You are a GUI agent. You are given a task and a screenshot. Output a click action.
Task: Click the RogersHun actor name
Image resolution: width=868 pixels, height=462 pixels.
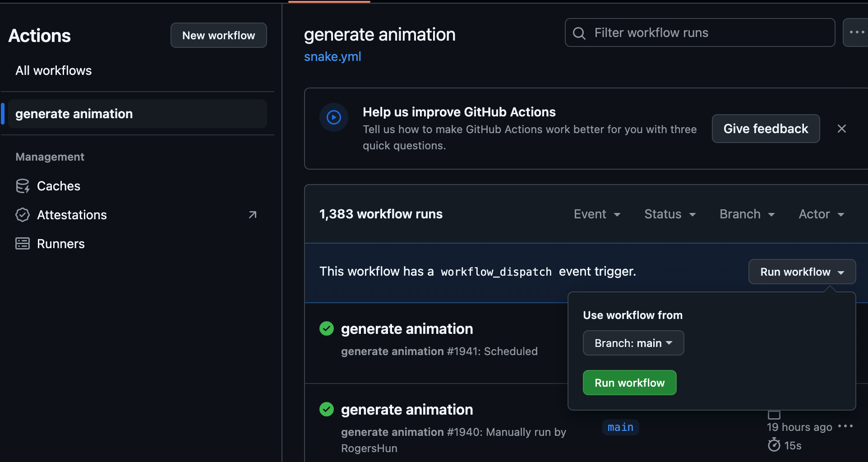(x=369, y=448)
